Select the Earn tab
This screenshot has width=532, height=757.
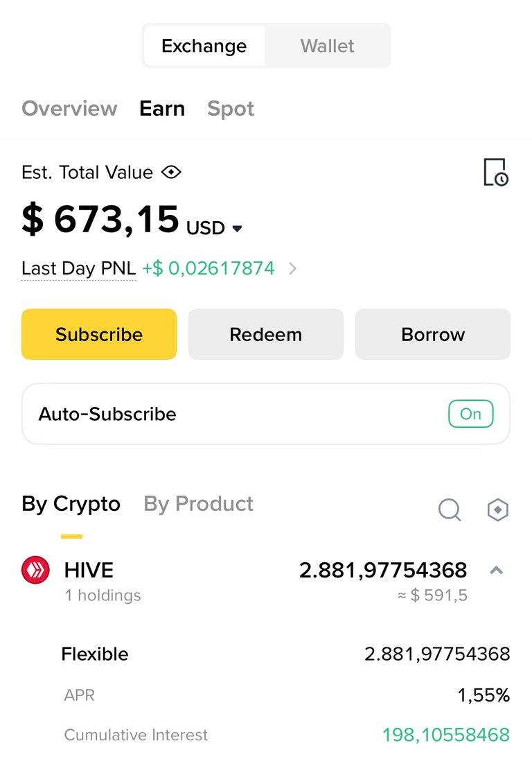[x=162, y=109]
